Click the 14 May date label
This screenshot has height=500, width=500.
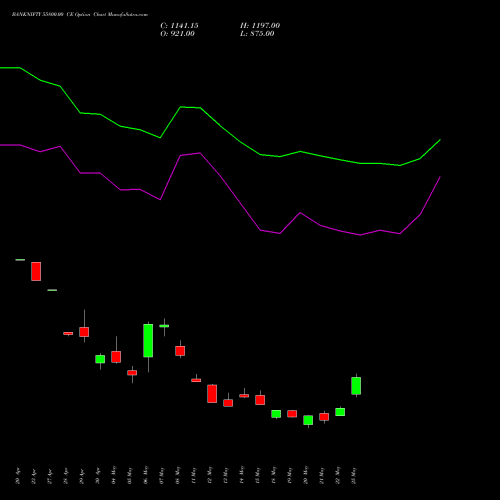click(242, 475)
